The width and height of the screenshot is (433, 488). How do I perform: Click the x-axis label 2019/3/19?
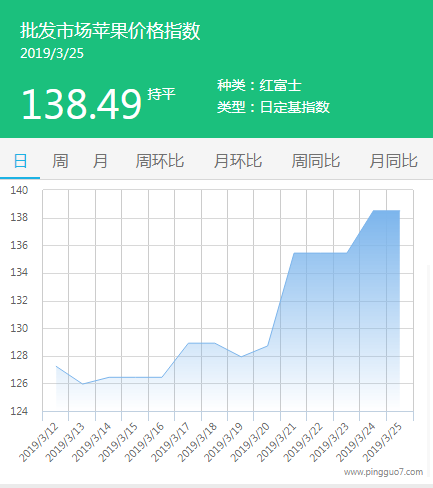coord(223,442)
